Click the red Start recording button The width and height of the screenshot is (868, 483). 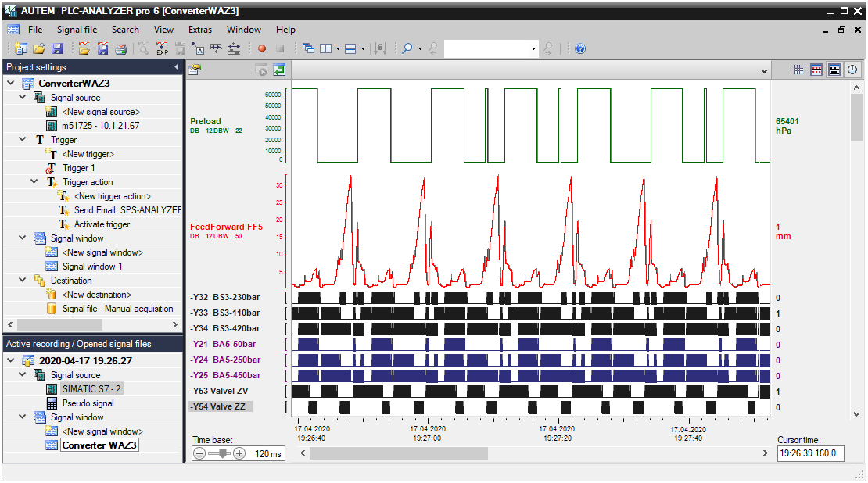coord(262,48)
